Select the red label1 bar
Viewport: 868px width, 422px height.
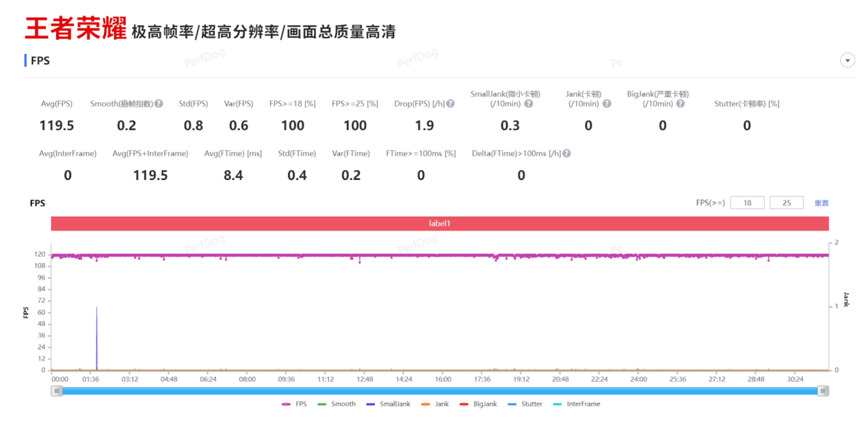coord(440,224)
